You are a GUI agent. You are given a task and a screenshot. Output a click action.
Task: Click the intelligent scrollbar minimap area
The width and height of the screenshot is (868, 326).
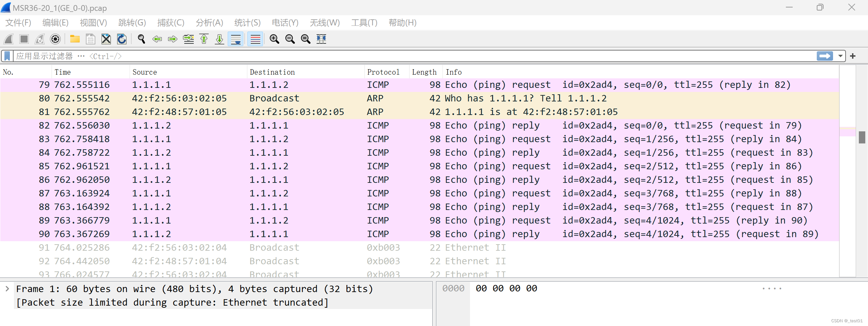click(847, 171)
